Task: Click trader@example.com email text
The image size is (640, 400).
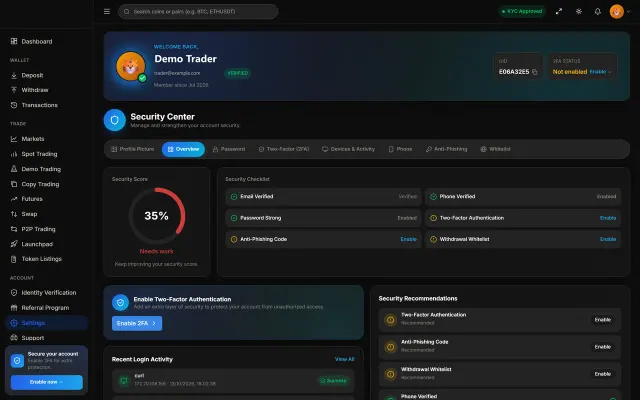Action: tap(177, 73)
